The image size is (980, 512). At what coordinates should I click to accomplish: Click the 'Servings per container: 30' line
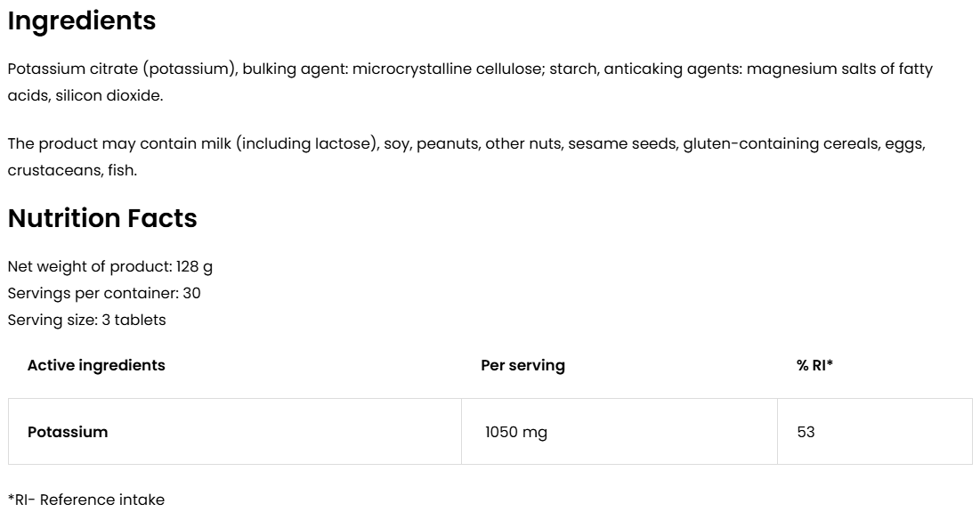point(104,293)
